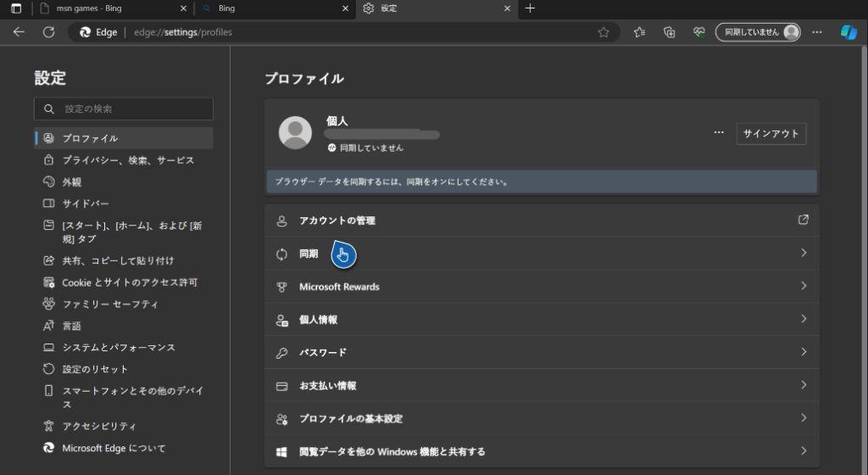The image size is (868, 475).
Task: Expand the 同期 row chevron
Action: tap(804, 253)
